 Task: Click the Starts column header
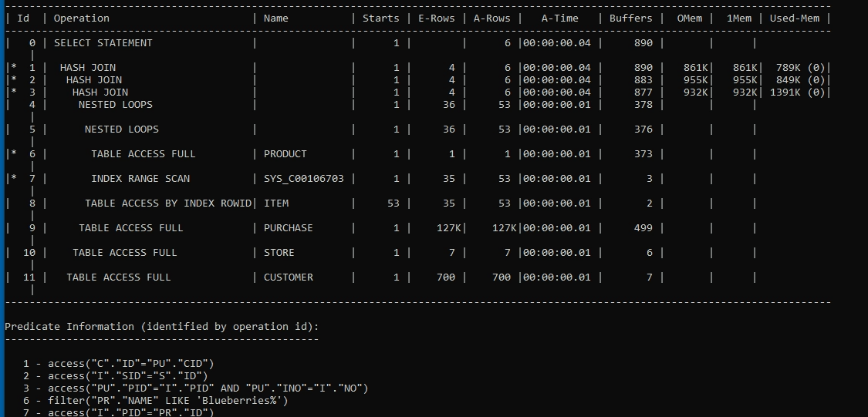tap(381, 18)
